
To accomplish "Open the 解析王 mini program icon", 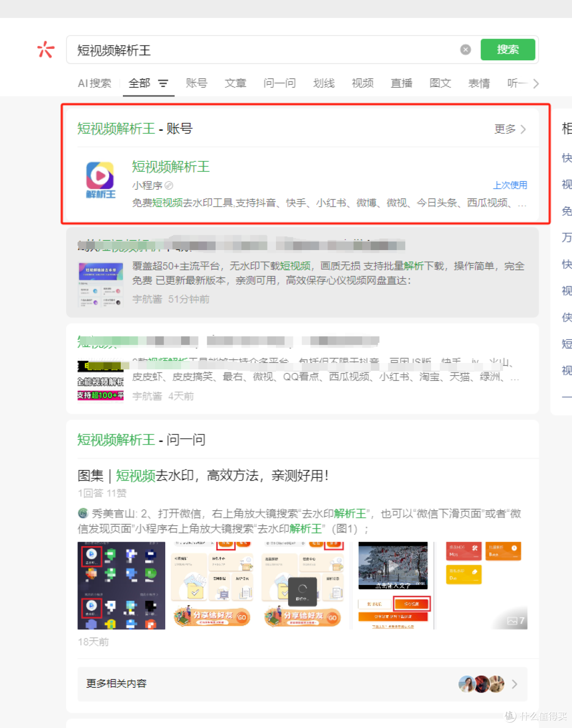I will (x=100, y=180).
